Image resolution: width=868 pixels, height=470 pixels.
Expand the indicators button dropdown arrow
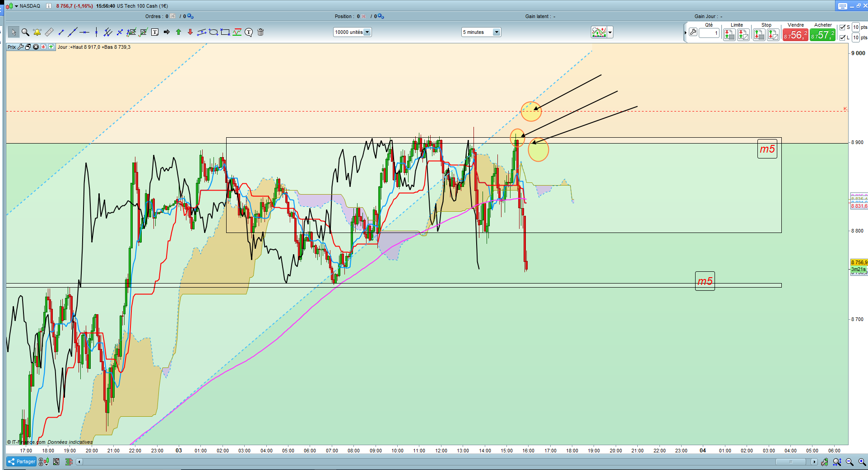click(610, 32)
